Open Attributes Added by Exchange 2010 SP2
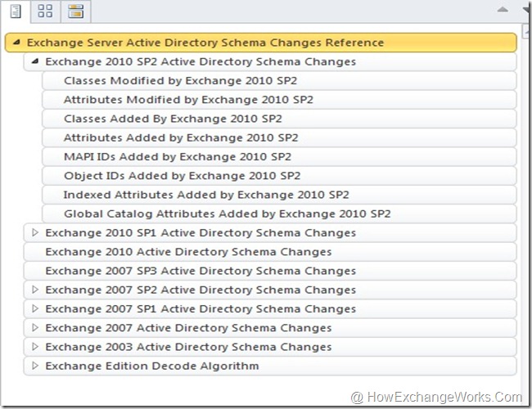Image resolution: width=532 pixels, height=409 pixels. [279, 137]
